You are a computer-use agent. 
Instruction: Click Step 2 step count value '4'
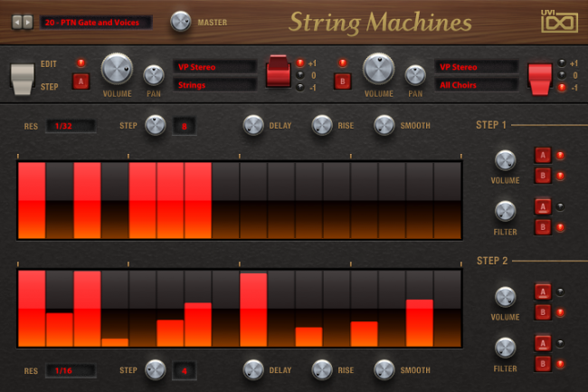[185, 371]
